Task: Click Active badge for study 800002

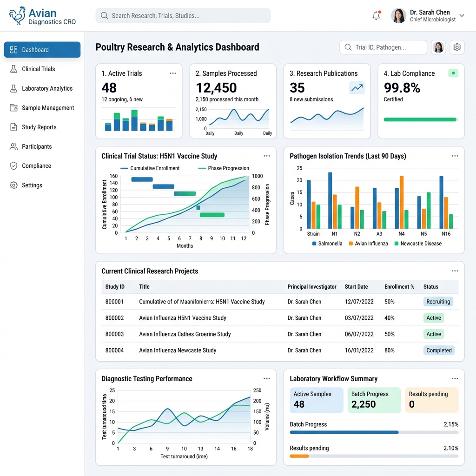Action: click(434, 318)
